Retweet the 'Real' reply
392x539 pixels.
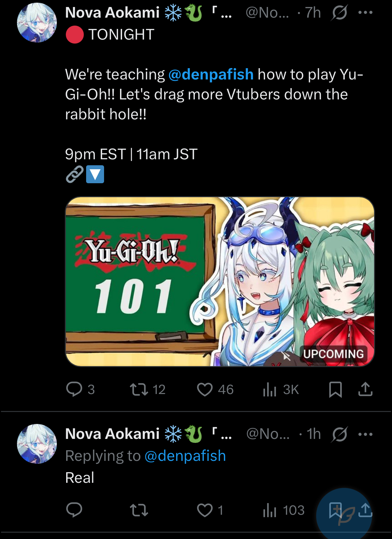point(139,510)
